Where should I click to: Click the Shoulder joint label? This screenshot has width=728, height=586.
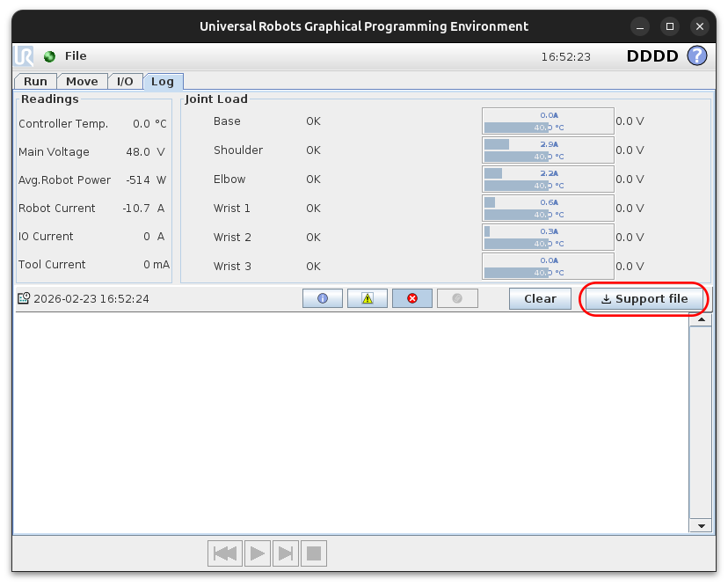coord(238,150)
